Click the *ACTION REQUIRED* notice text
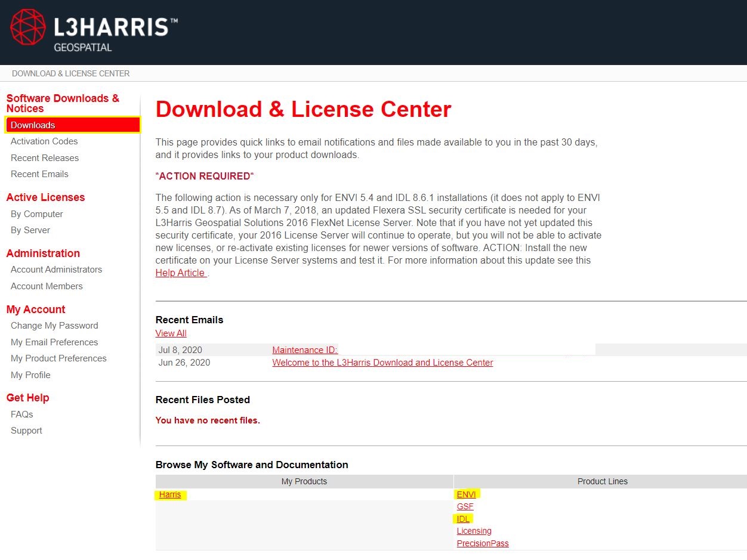This screenshot has height=560, width=747. coord(205,176)
